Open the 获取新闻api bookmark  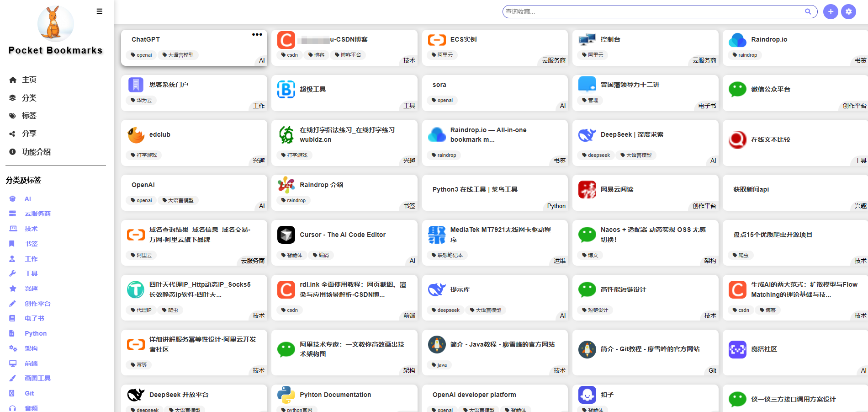751,189
